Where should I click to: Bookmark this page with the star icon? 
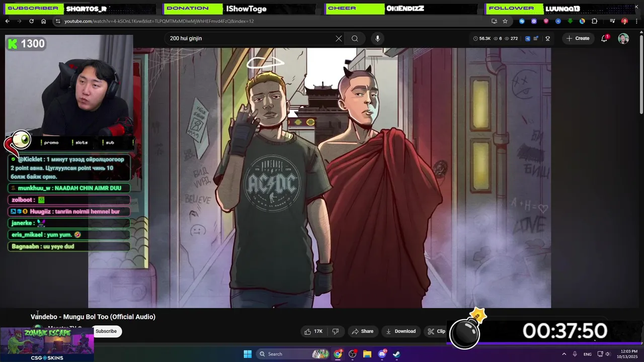coord(505,21)
